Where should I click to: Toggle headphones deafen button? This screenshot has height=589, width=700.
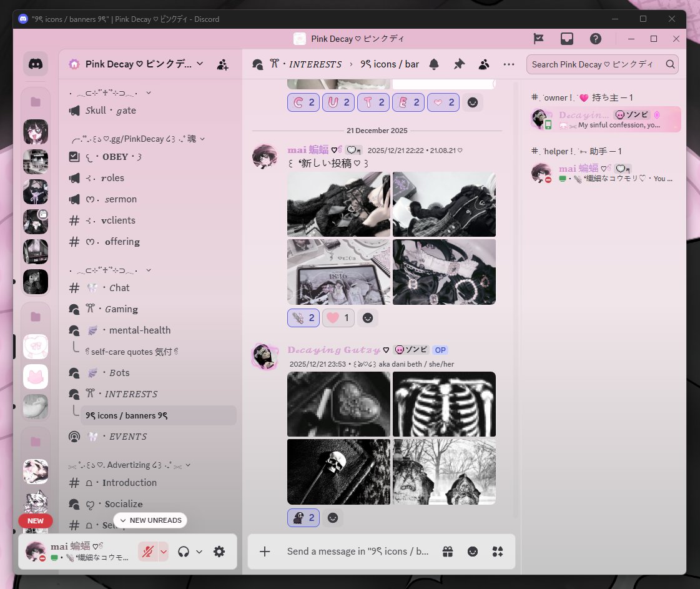[184, 552]
